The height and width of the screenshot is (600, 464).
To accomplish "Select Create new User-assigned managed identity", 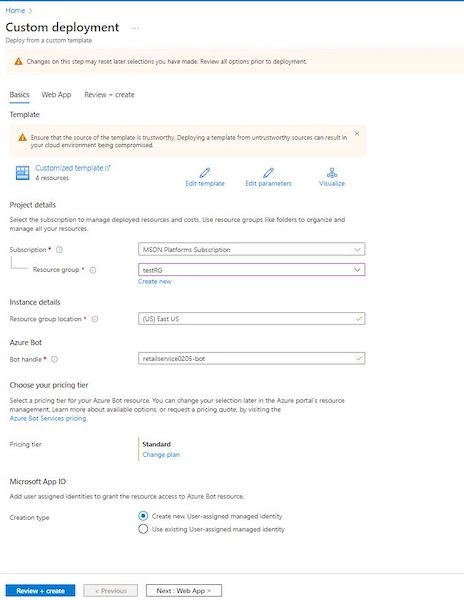I will [x=143, y=516].
